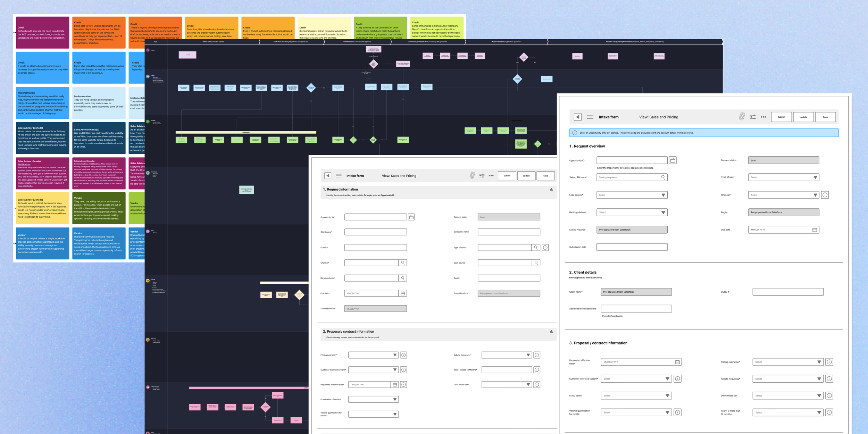Open three-dots menu in Request overview form header
Image resolution: width=868 pixels, height=434 pixels.
[x=763, y=117]
